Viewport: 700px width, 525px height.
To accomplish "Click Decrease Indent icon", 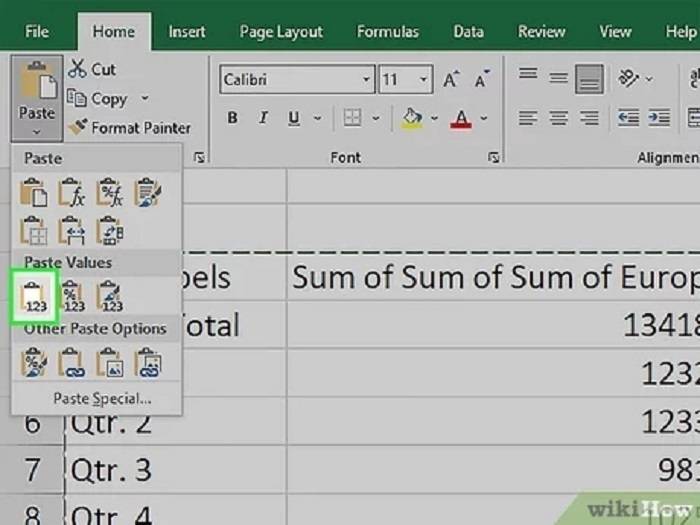I will [x=628, y=118].
